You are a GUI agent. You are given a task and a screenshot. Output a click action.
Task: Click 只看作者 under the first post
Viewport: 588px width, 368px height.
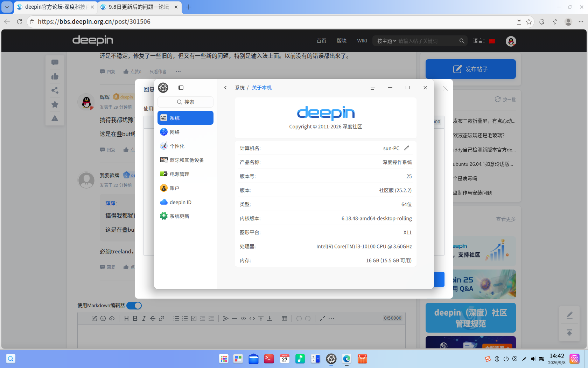[x=158, y=71]
